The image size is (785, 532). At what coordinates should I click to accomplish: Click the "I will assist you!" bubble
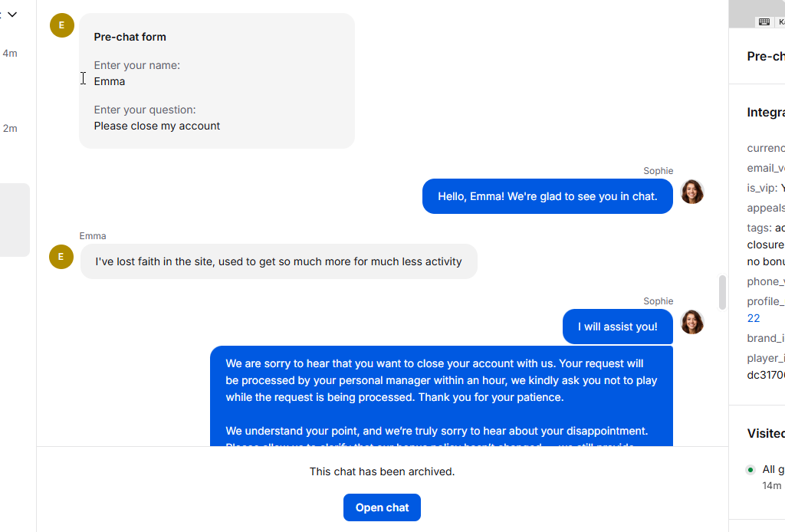click(618, 327)
